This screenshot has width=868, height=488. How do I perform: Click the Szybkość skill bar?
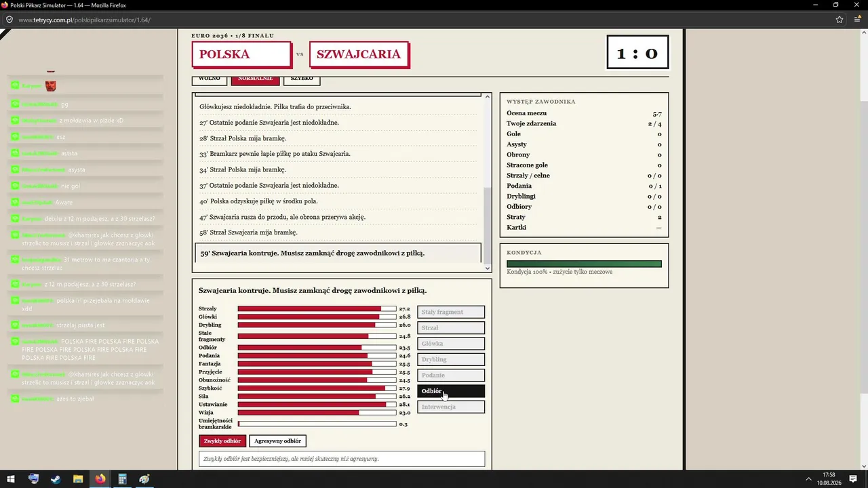pos(317,388)
